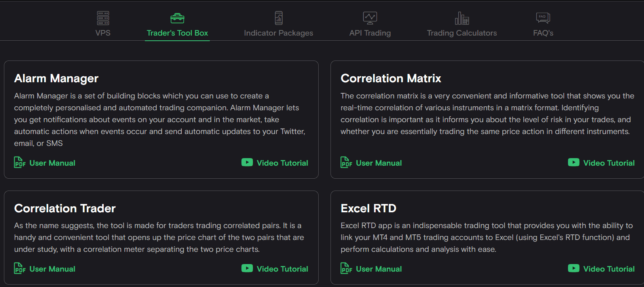Open the Correlation Trader Video Tutorial link
This screenshot has height=287, width=644.
click(x=283, y=268)
